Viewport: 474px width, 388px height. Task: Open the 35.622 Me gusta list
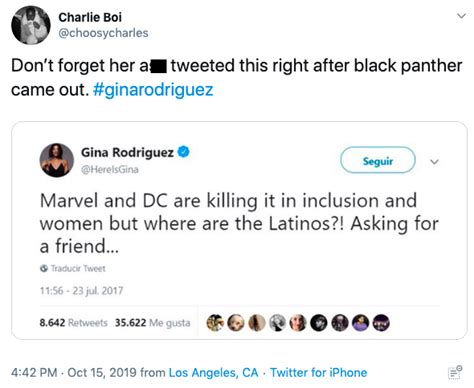(x=152, y=323)
